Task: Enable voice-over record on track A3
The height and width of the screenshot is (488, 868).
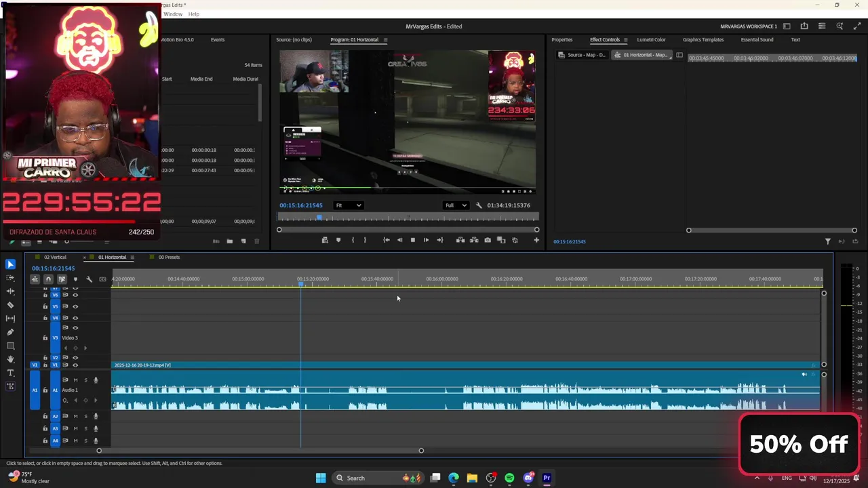Action: click(96, 428)
